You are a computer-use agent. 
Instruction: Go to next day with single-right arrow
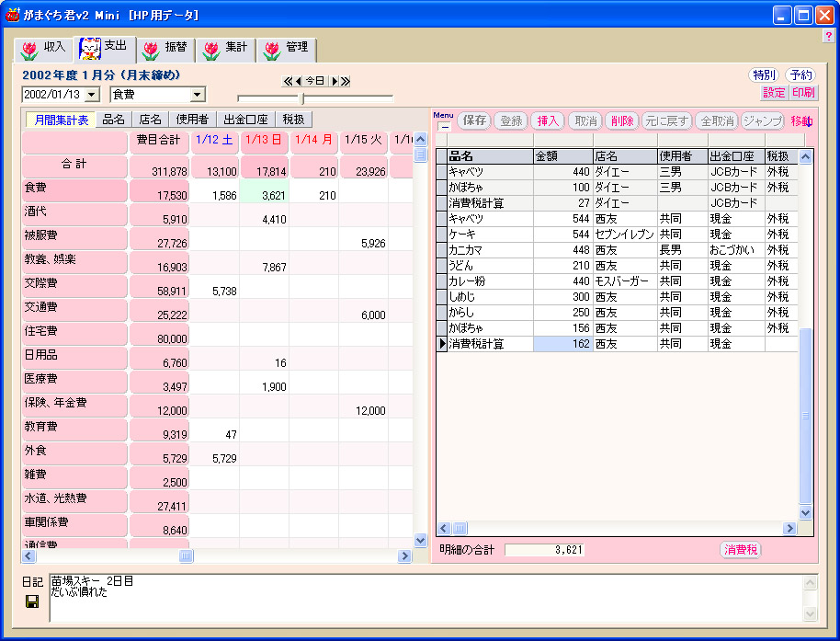(x=335, y=81)
